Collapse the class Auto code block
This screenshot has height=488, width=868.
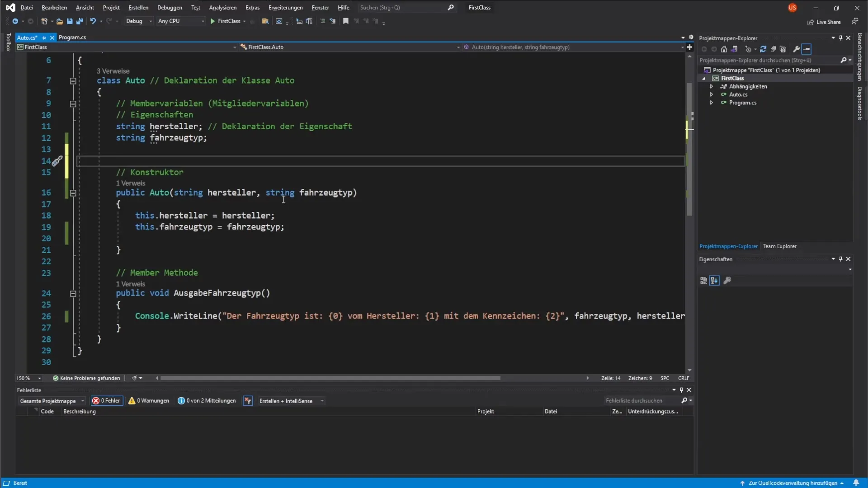click(73, 81)
